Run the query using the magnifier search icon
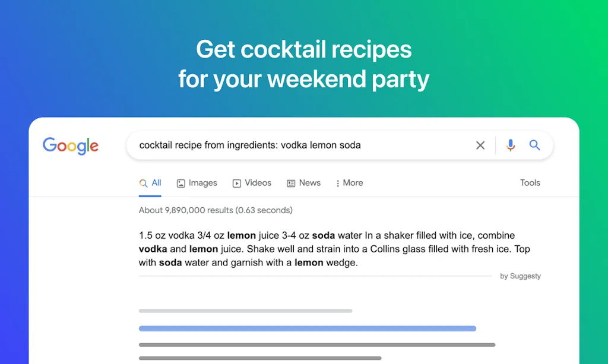The image size is (608, 364). tap(534, 145)
